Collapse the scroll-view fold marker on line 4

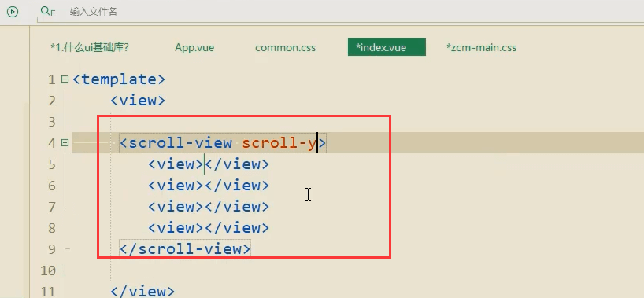[x=65, y=142]
